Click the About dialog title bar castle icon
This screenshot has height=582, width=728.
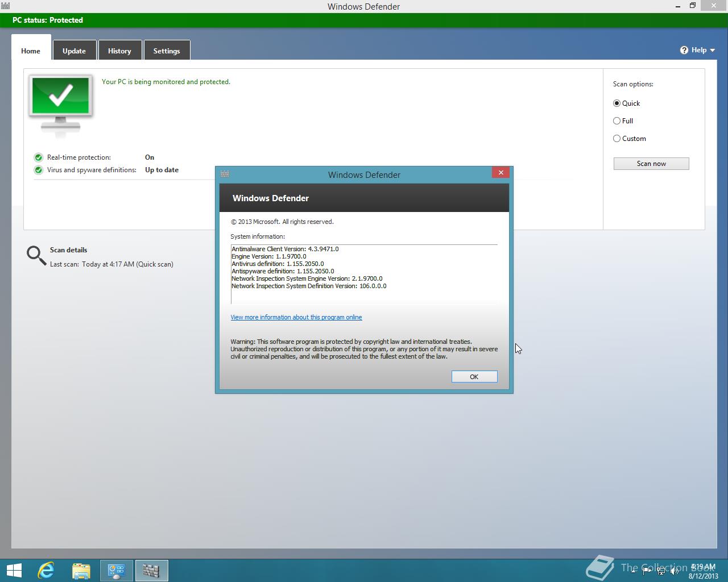[x=225, y=174]
